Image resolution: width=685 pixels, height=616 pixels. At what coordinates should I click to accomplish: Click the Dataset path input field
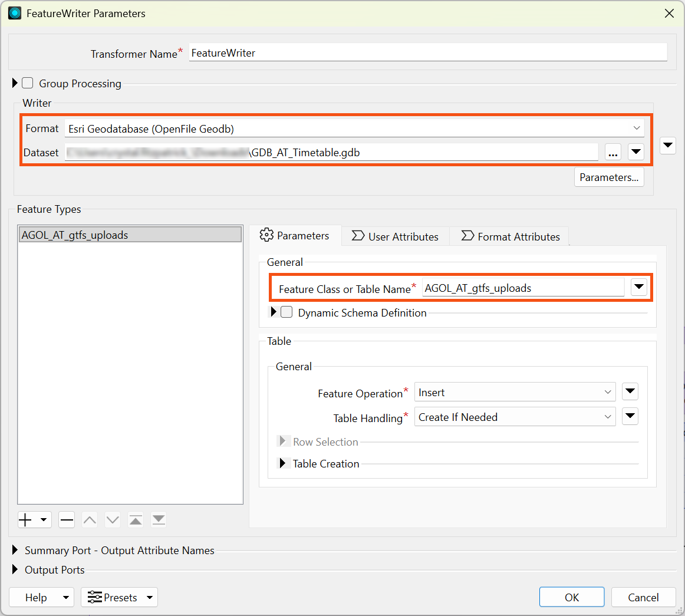331,153
